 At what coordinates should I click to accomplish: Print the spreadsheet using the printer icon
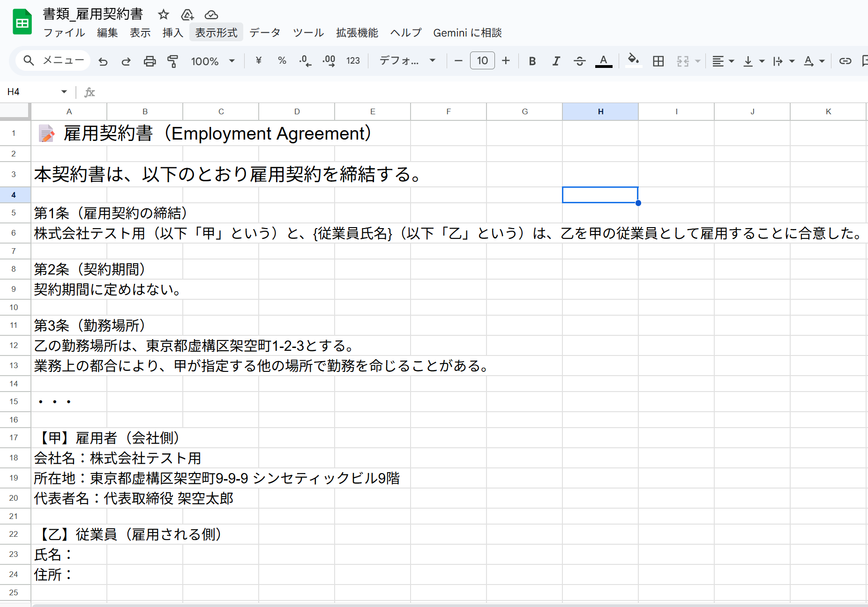click(x=150, y=61)
